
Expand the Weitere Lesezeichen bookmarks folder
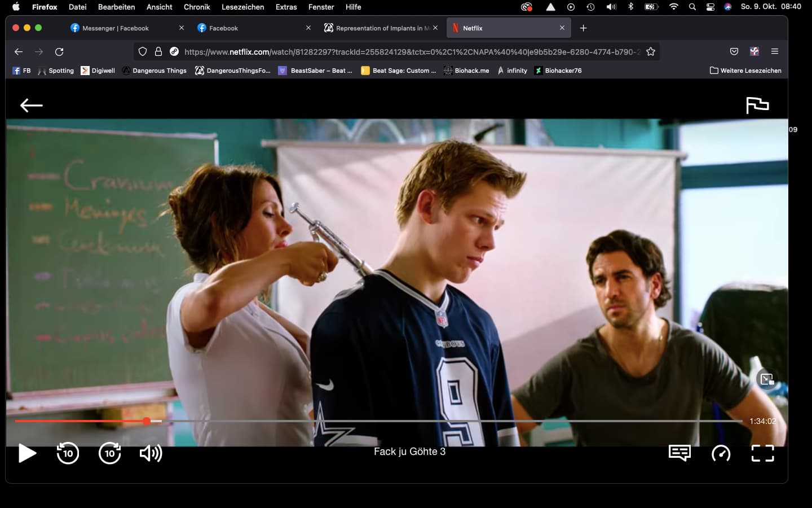[745, 71]
